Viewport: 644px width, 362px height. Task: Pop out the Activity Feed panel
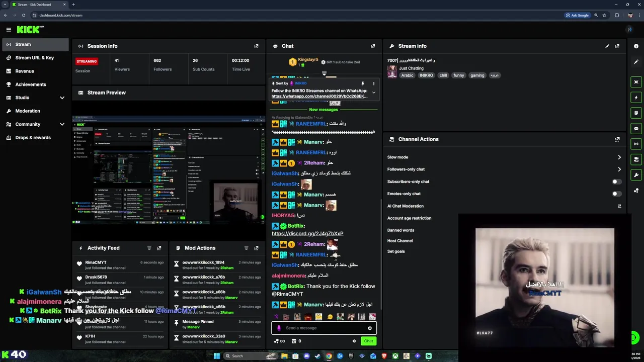tap(159, 248)
